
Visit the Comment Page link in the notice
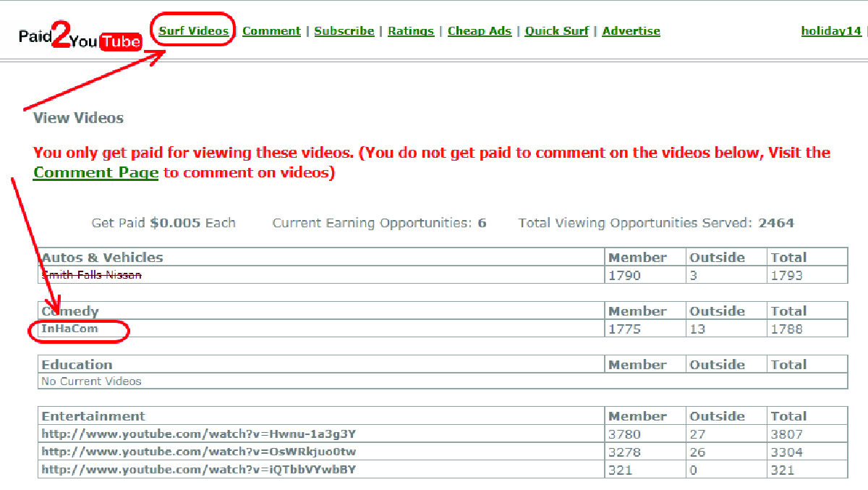click(95, 172)
